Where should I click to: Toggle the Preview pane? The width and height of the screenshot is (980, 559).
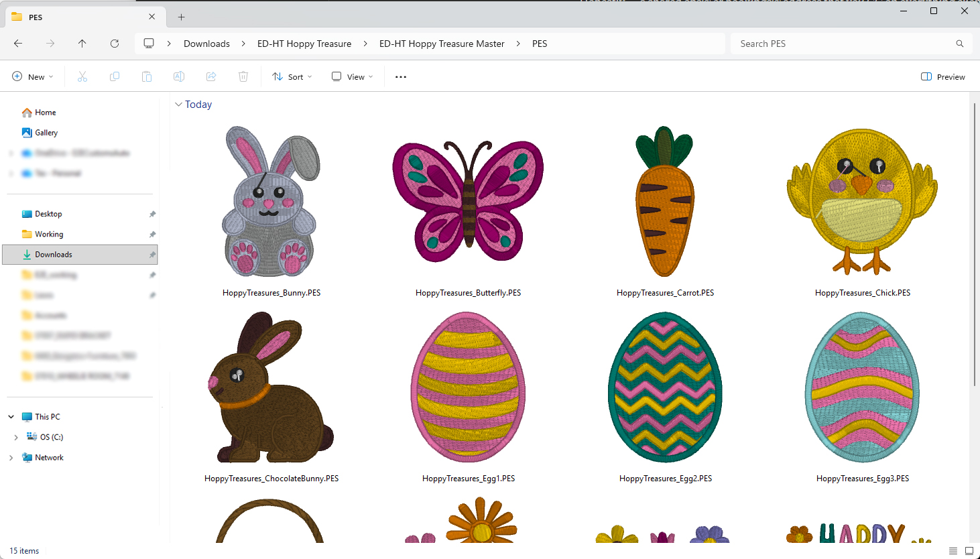coord(943,77)
